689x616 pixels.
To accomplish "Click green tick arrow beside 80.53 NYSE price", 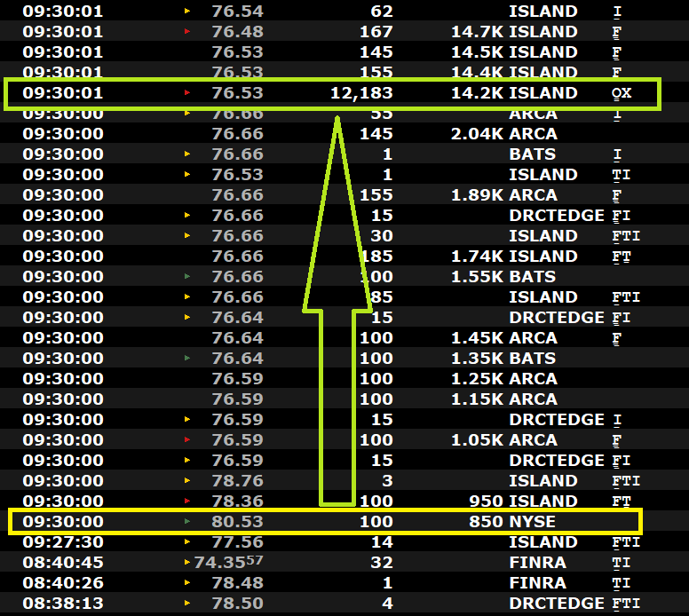I will tap(186, 522).
